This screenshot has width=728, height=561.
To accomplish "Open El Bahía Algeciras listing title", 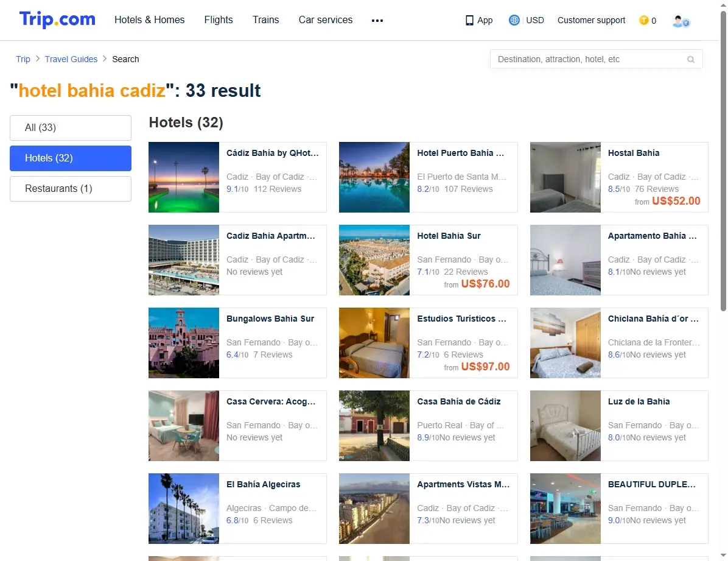I will (263, 484).
